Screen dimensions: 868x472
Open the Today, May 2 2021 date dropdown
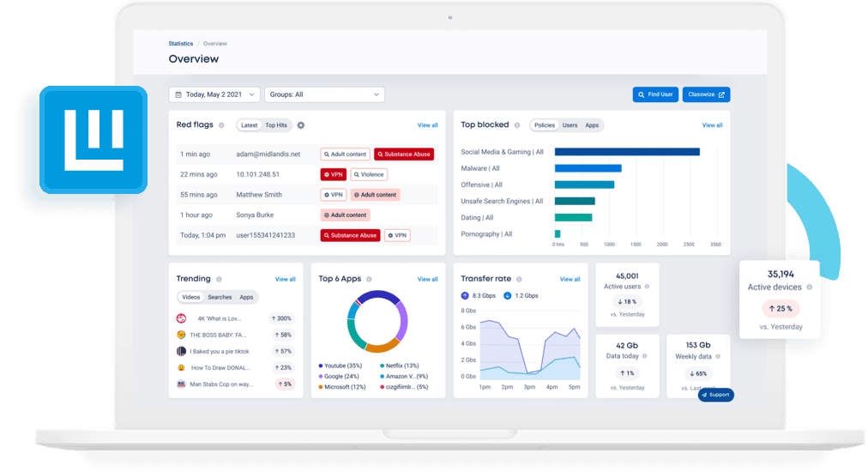(214, 94)
